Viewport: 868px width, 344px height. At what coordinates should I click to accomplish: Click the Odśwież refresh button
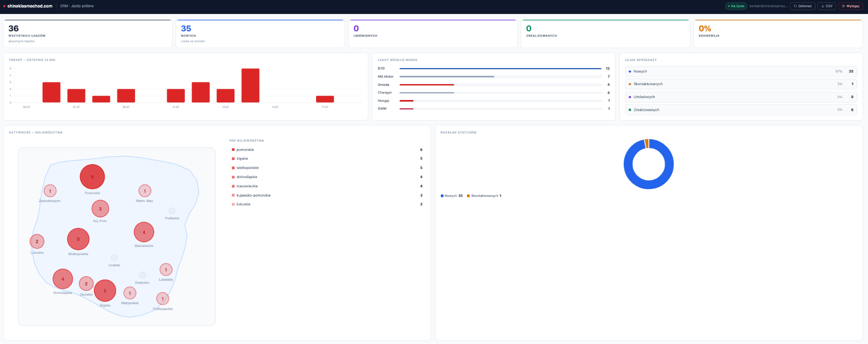point(802,6)
